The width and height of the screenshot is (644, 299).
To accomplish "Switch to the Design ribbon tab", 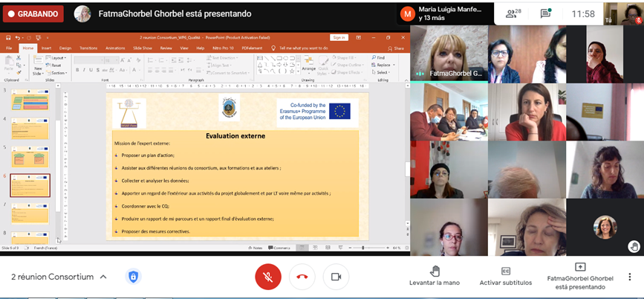I will click(65, 48).
